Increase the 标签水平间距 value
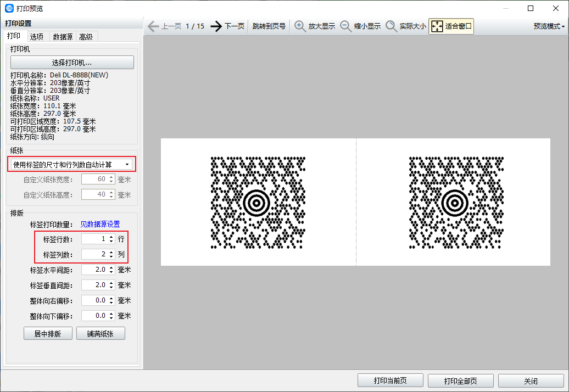The image size is (569, 392). (x=111, y=267)
